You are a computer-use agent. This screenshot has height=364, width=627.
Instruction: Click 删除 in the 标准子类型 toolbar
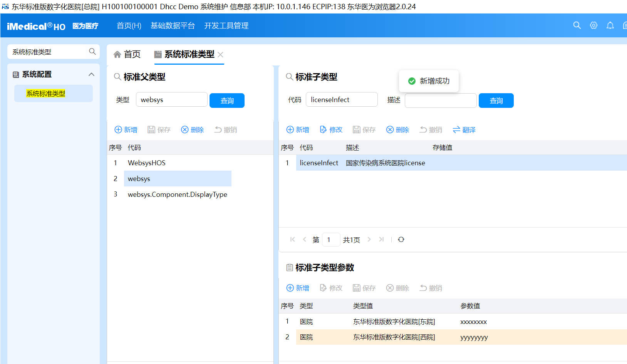click(x=398, y=130)
